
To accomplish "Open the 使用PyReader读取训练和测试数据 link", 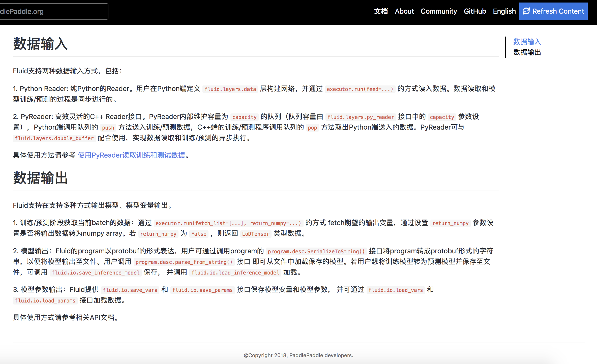I will 131,155.
